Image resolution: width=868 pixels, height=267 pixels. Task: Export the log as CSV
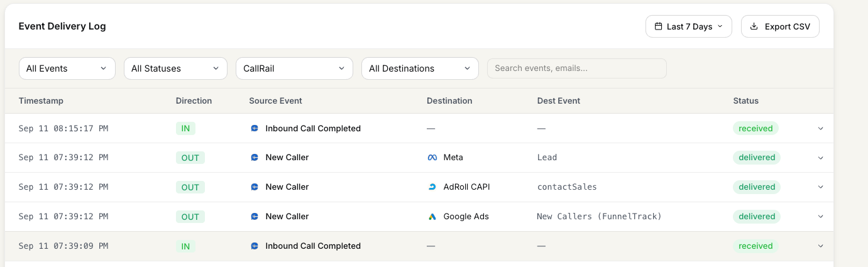[x=780, y=26]
